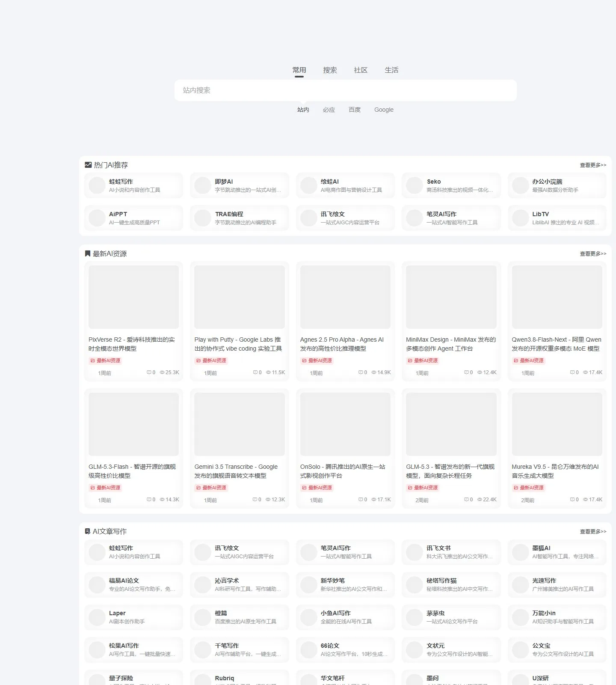Focus the 站内搜索 search box
616x685 pixels.
click(x=346, y=90)
